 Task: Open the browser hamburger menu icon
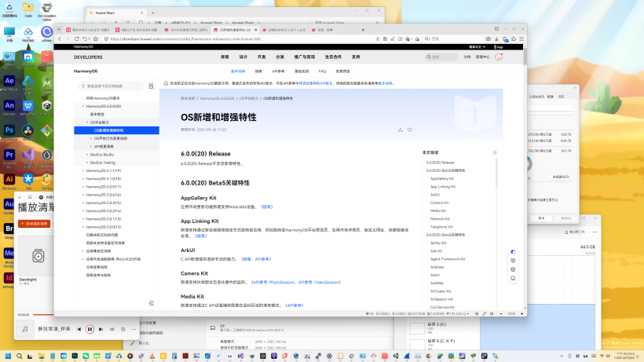tap(521, 39)
